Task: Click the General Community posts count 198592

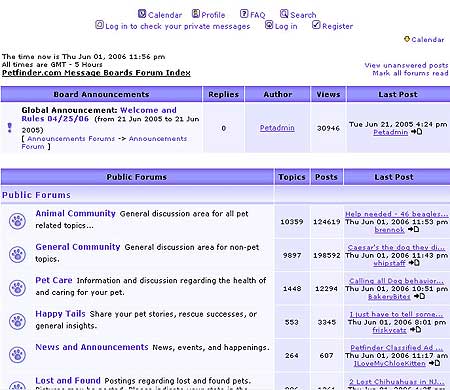Action: tap(327, 255)
